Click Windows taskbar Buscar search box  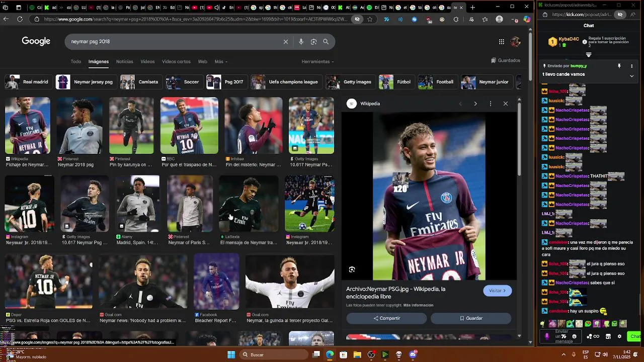(273, 354)
